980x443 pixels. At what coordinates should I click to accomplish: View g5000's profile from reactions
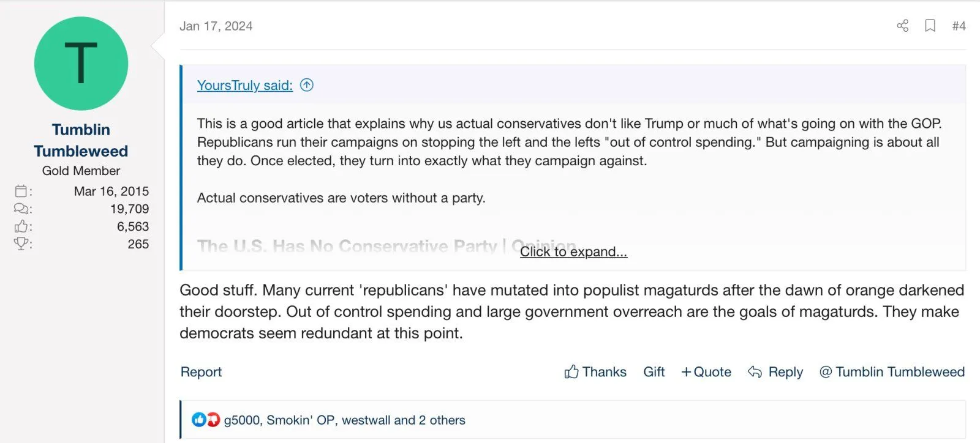point(242,420)
